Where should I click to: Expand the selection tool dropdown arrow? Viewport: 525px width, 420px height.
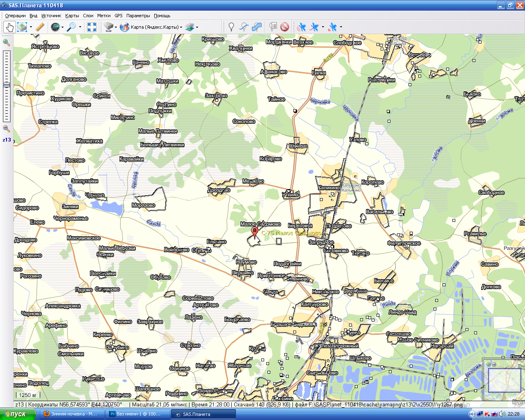pyautogui.click(x=31, y=27)
